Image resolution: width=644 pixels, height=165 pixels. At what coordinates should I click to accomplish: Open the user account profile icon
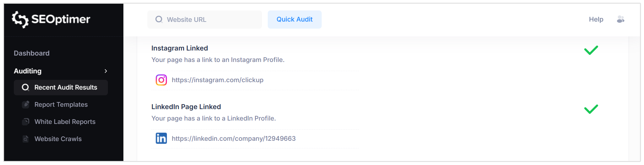[x=620, y=20]
